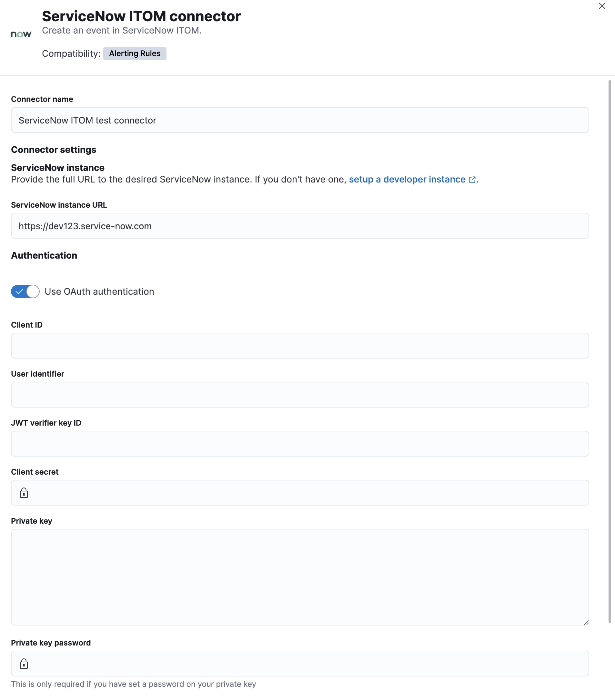
Task: Click the lock icon in Client secret field
Action: coord(24,493)
